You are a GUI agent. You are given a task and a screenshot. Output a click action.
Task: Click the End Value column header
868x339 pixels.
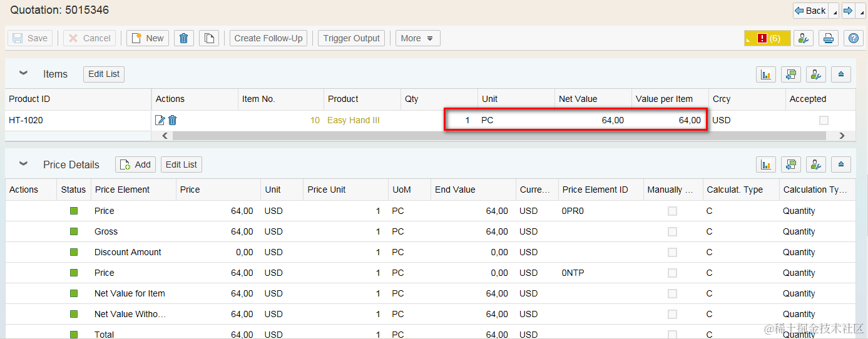coord(473,190)
